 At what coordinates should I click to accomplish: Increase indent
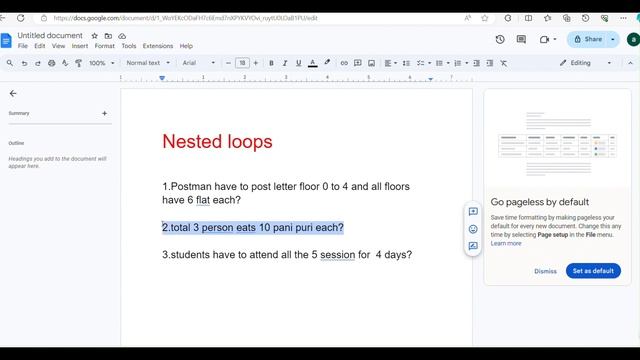click(x=490, y=63)
